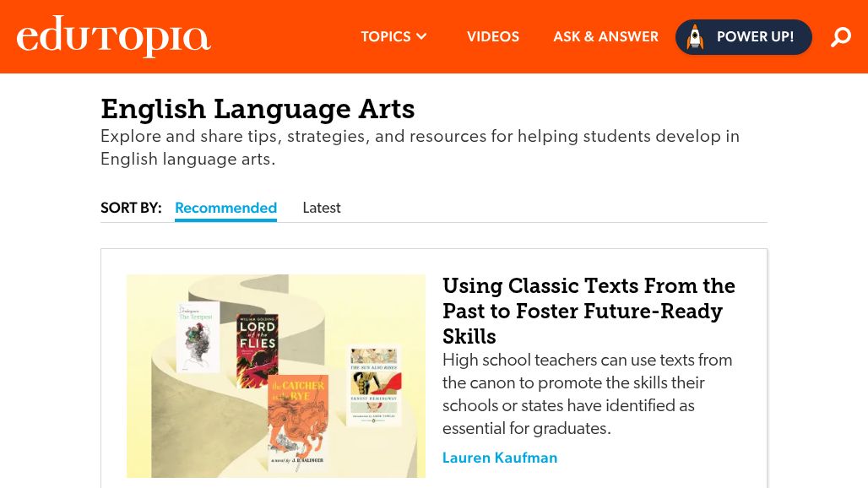Image resolution: width=868 pixels, height=488 pixels.
Task: Open the search magnifier icon
Action: click(x=841, y=37)
